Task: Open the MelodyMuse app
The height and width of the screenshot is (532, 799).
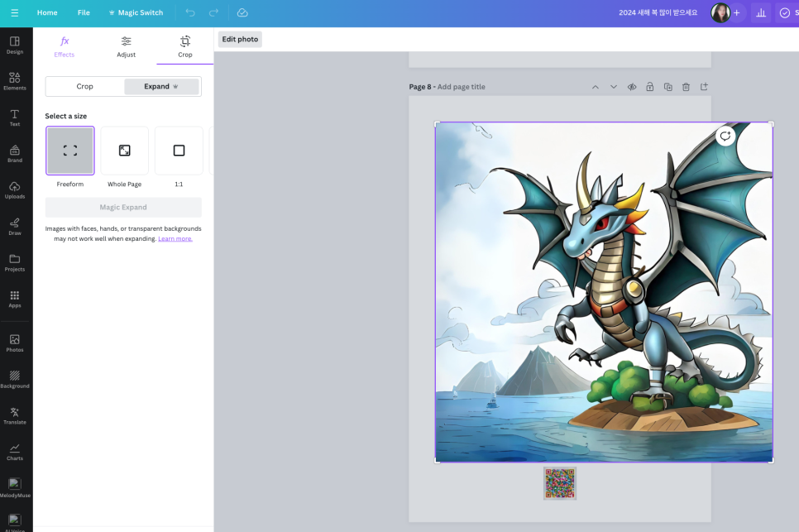Action: [15, 488]
